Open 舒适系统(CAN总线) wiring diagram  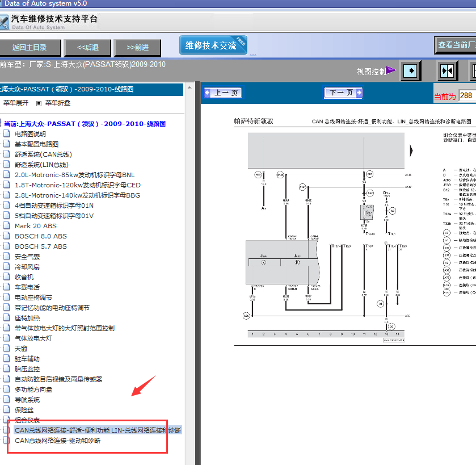pyautogui.click(x=43, y=154)
